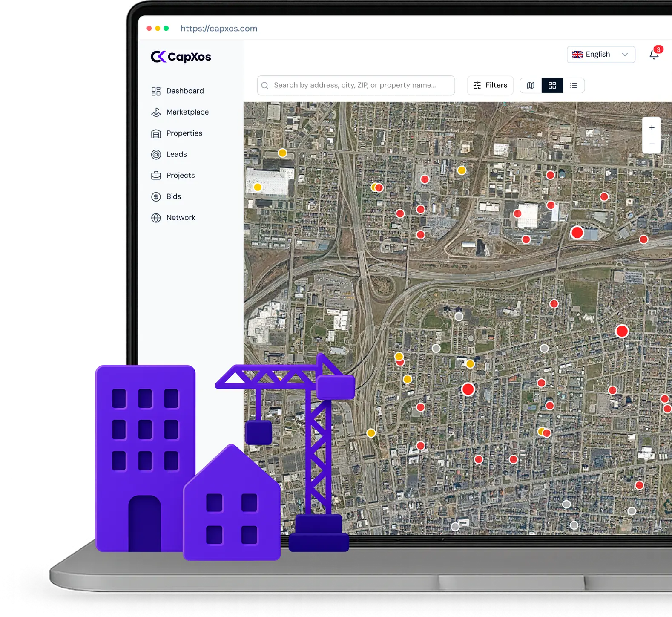Switch to map view
The height and width of the screenshot is (617, 672).
(531, 86)
